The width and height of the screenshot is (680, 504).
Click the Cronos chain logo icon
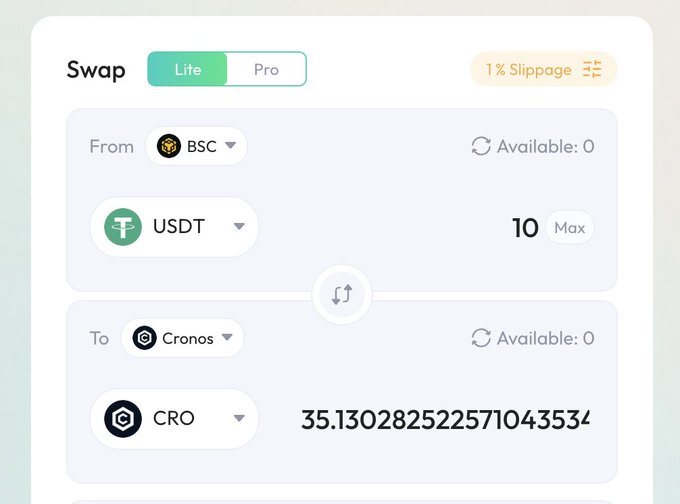point(145,338)
